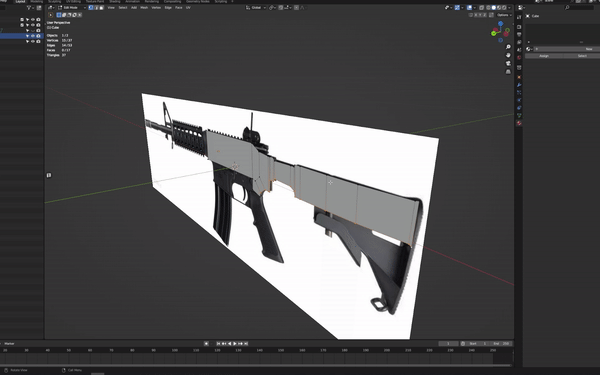600x375 pixels.
Task: Open the Output properties tab
Action: pos(519,34)
